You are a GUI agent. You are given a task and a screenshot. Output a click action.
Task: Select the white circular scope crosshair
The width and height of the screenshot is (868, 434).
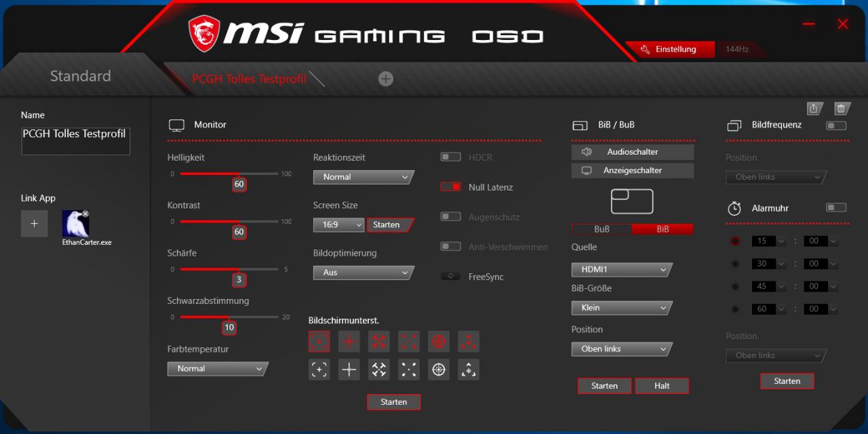tap(439, 370)
